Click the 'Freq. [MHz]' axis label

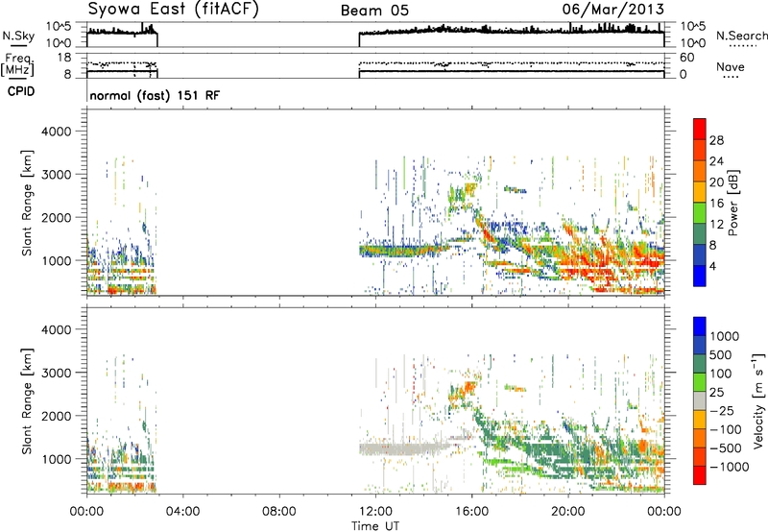(x=18, y=64)
